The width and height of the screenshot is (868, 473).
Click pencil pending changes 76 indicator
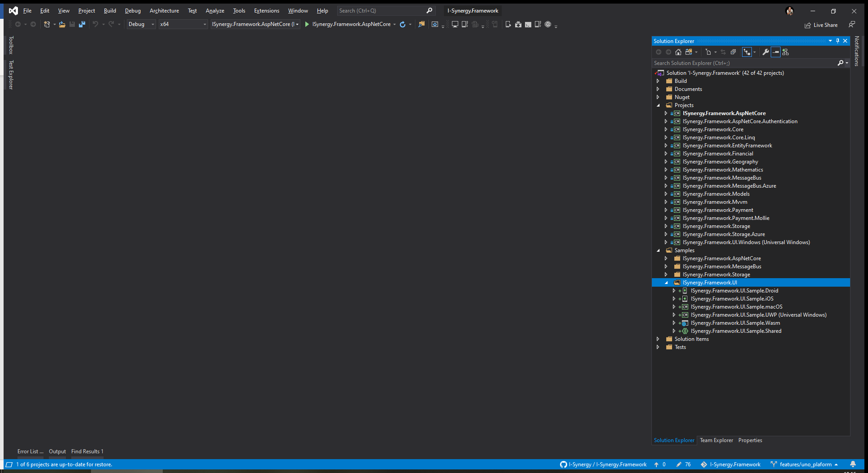coord(684,464)
